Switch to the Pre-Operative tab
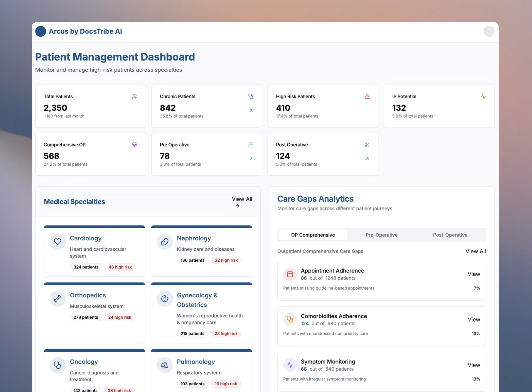Image resolution: width=532 pixels, height=392 pixels. (381, 235)
